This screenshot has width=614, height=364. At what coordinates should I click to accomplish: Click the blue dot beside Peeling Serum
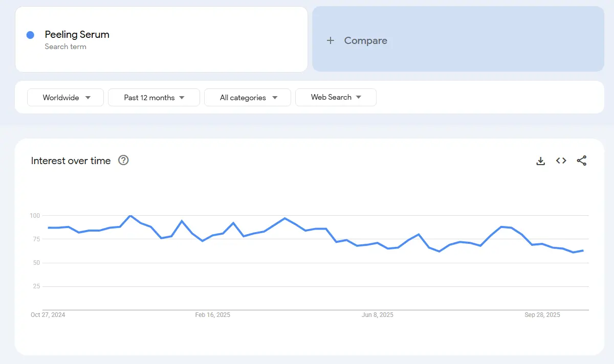(30, 35)
